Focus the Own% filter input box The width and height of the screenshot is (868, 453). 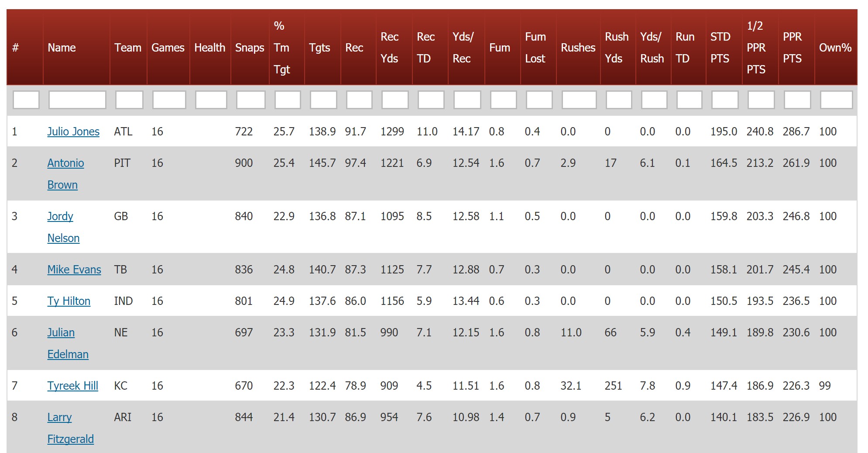836,100
